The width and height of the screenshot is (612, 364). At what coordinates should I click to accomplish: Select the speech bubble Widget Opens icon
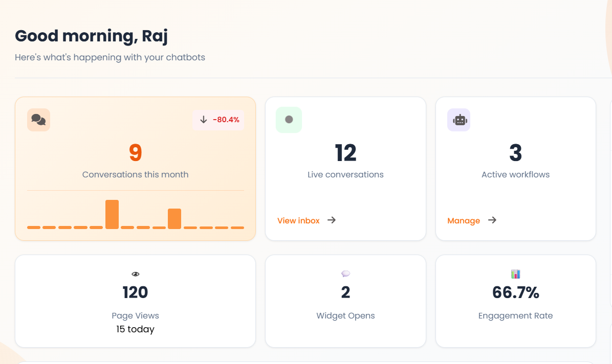(x=345, y=274)
